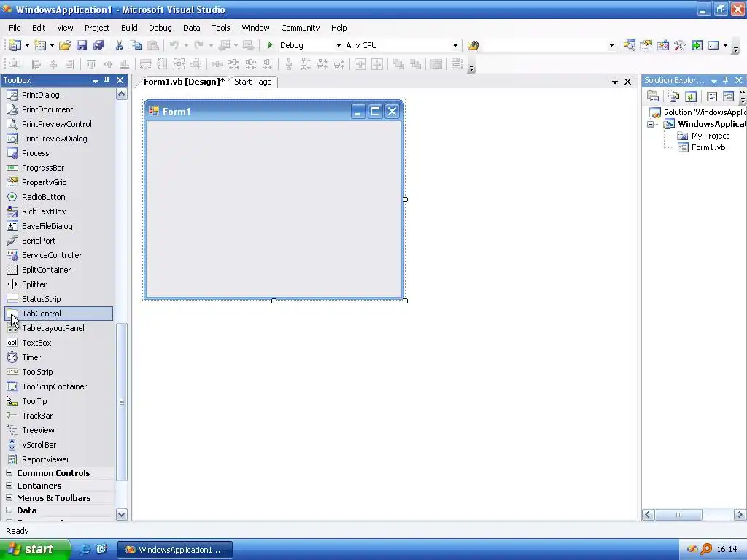Click the Toolbox scroll up arrow

coord(122,94)
